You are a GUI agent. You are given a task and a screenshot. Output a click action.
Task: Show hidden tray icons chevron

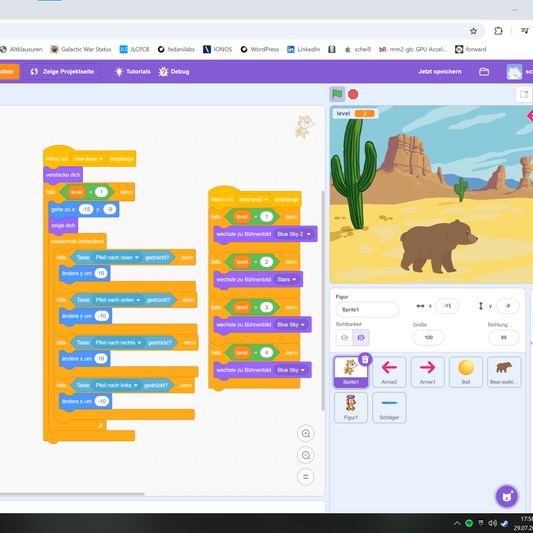point(457,523)
